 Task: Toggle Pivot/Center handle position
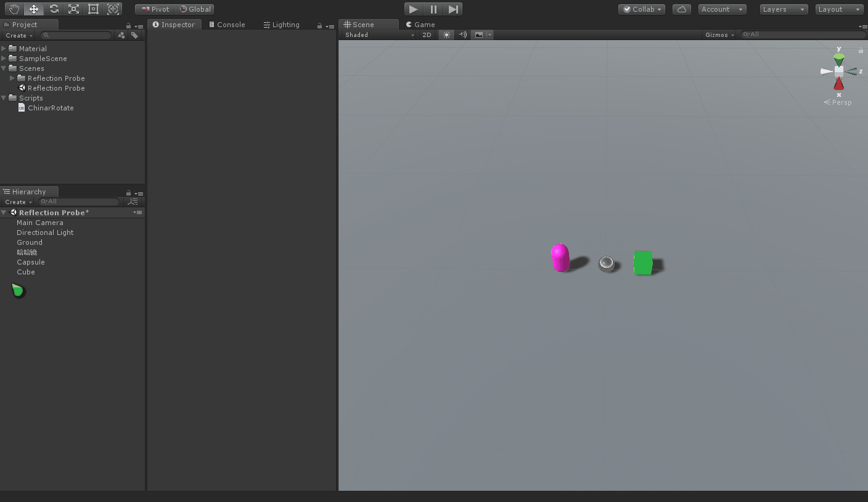[155, 9]
